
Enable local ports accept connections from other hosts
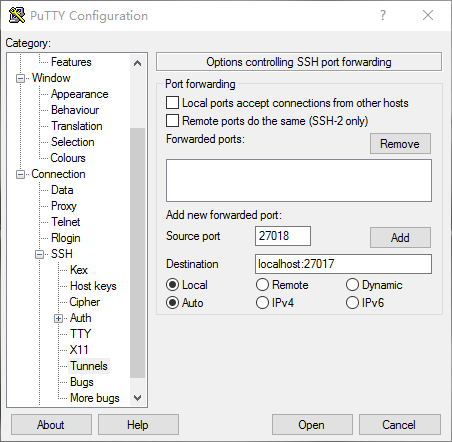172,103
